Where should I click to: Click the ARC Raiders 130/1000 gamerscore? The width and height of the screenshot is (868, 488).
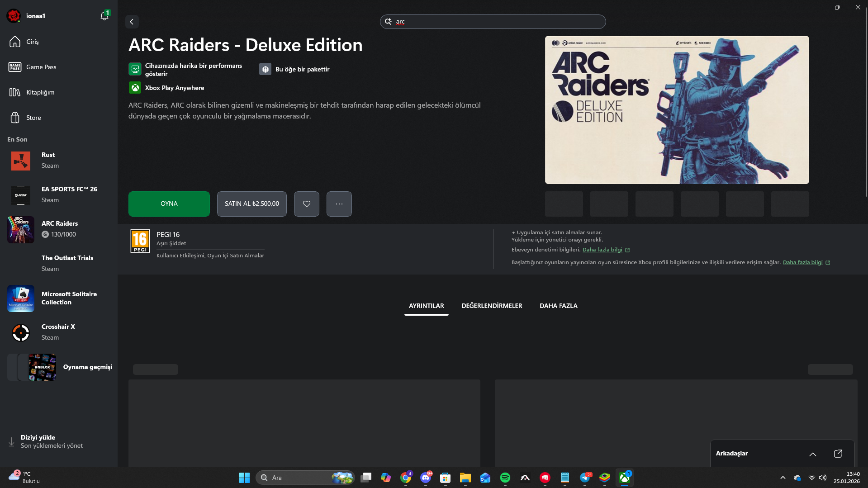point(59,234)
